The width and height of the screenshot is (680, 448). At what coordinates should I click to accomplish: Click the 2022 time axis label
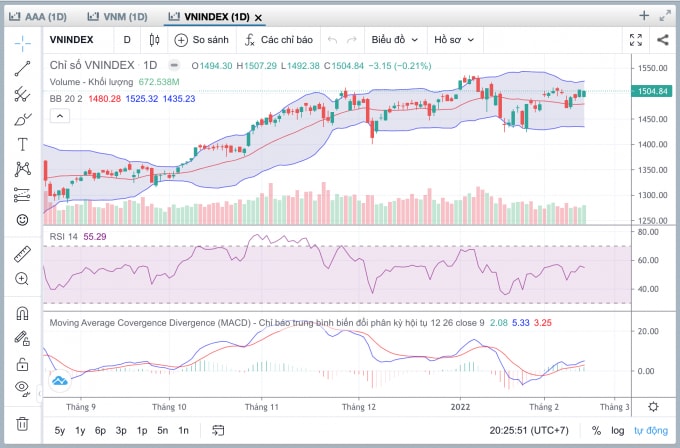(x=460, y=407)
